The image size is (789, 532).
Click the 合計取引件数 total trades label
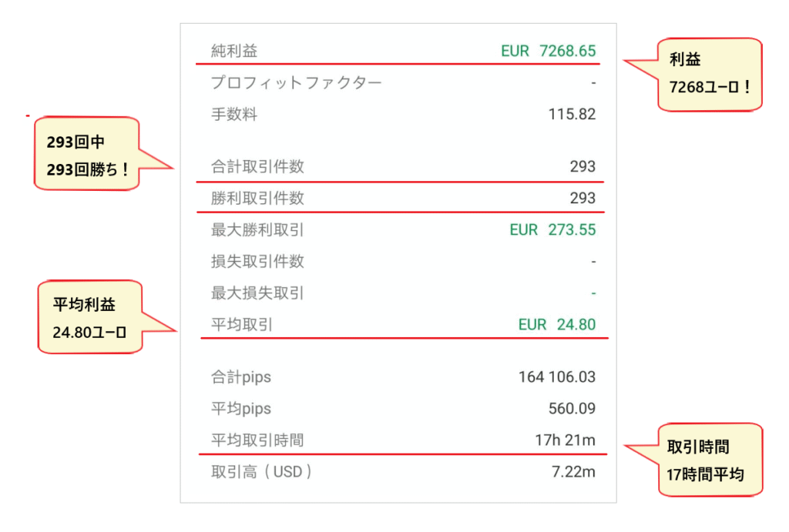pos(257,166)
